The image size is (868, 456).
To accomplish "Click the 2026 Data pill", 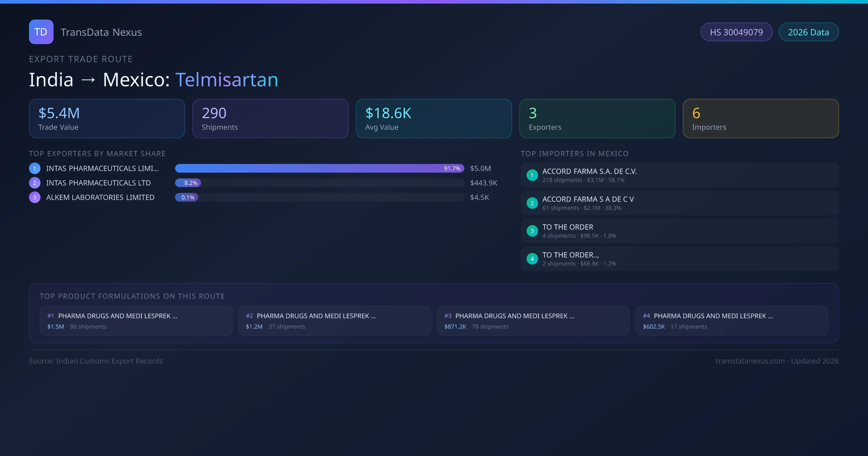I will (x=808, y=32).
